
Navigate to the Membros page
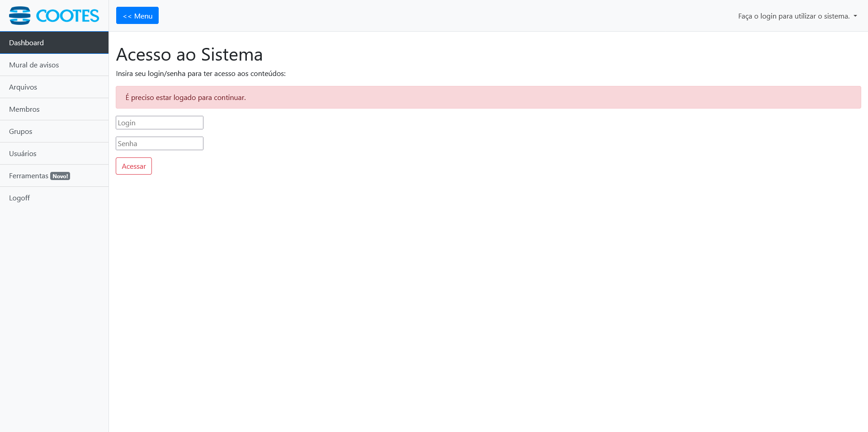[x=24, y=109]
